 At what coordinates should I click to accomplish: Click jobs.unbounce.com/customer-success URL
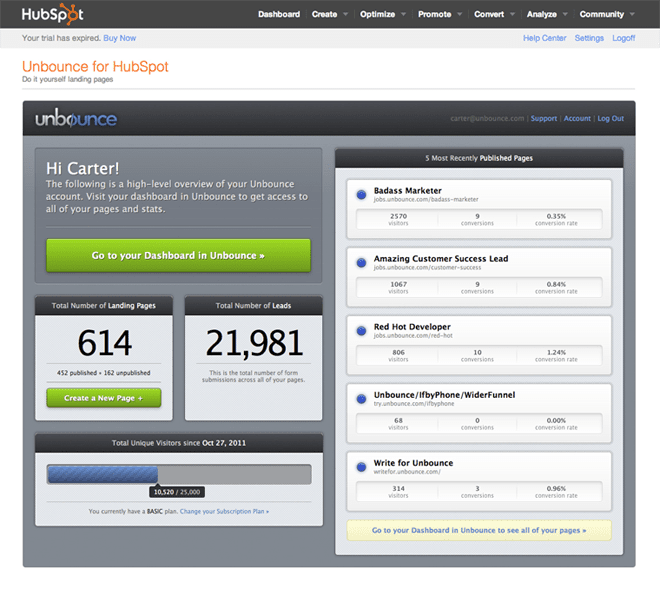click(x=427, y=268)
